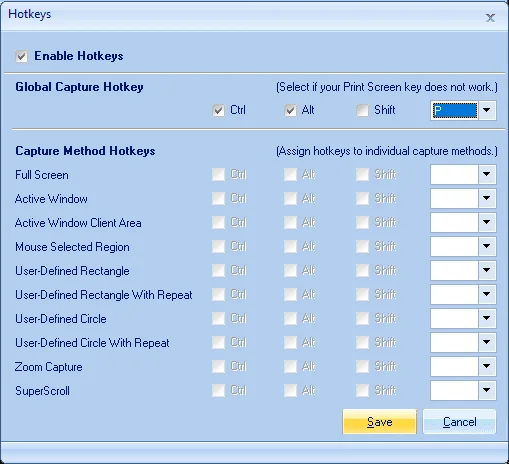
Task: Check Ctrl for Full Screen
Action: click(x=218, y=174)
